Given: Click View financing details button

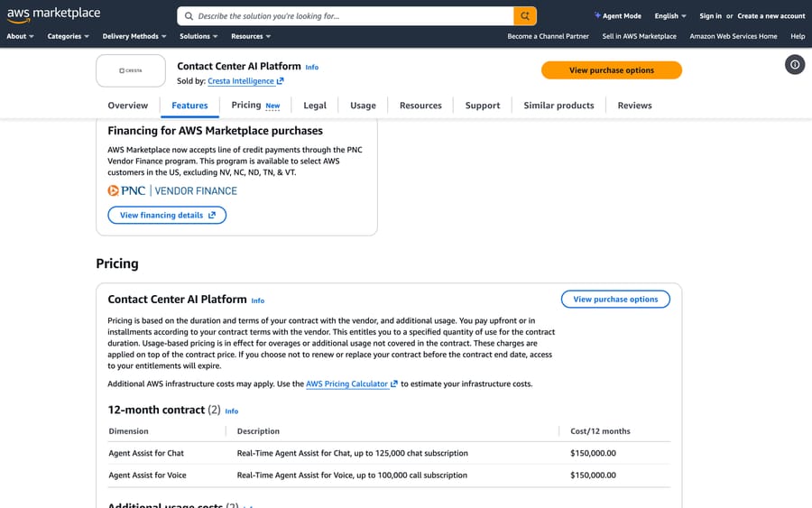Looking at the screenshot, I should [x=167, y=216].
